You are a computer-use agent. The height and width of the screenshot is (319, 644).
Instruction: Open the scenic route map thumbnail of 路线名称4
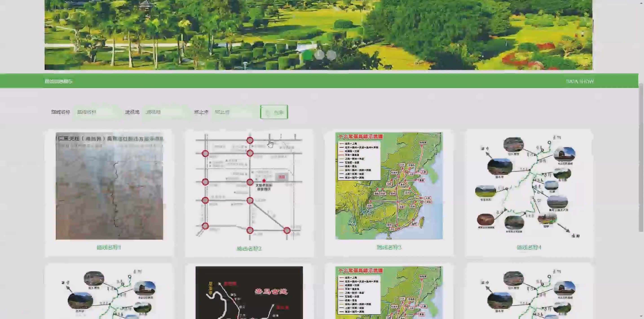[x=529, y=186]
